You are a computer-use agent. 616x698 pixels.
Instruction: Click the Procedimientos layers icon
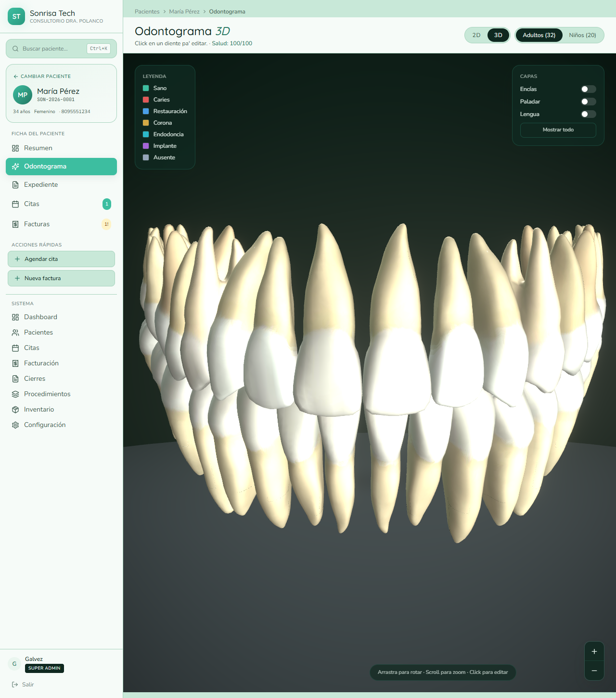click(x=15, y=394)
